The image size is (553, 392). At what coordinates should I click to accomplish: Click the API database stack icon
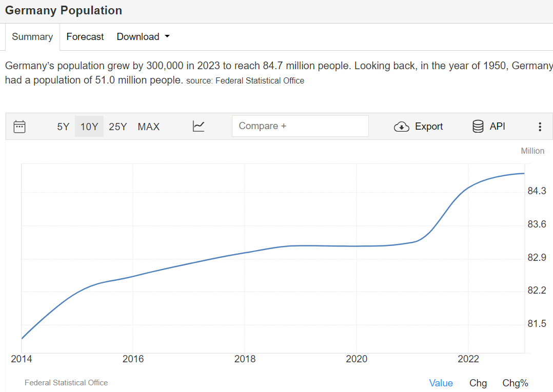478,126
